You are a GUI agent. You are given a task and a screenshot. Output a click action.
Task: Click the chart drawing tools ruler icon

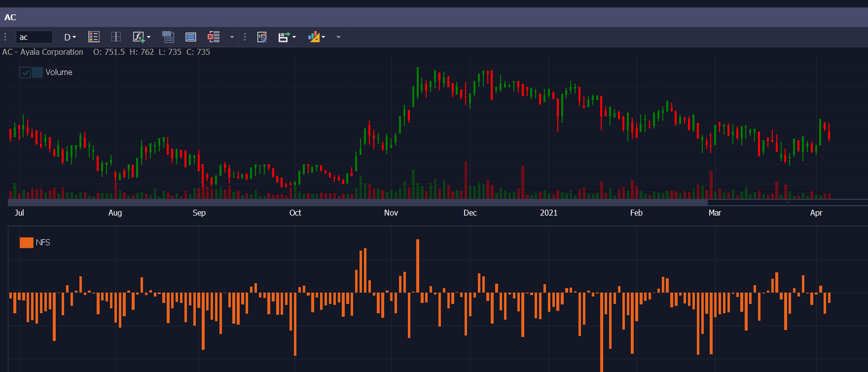pos(314,37)
